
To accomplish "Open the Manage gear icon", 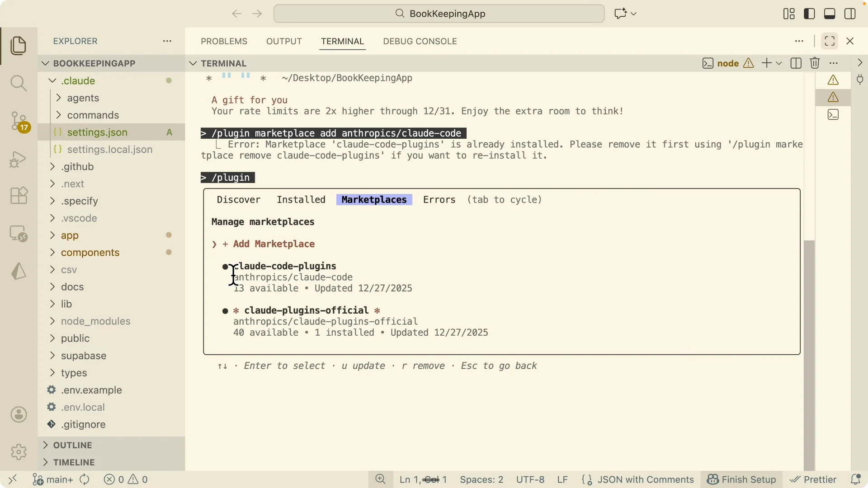I will pyautogui.click(x=19, y=452).
